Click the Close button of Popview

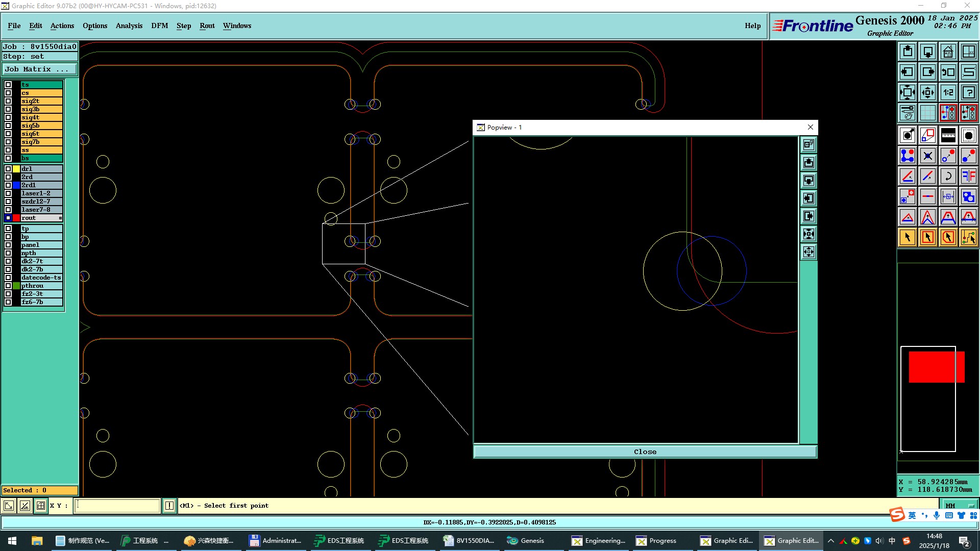coord(645,452)
